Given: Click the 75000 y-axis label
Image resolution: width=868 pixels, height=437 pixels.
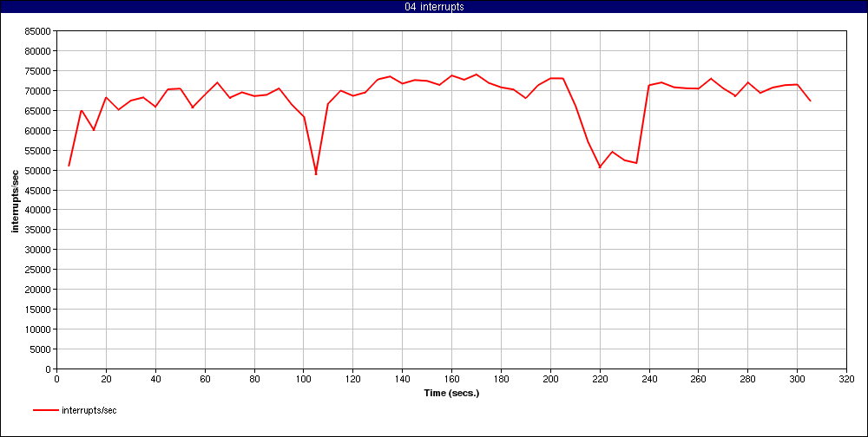Looking at the screenshot, I should coord(39,71).
